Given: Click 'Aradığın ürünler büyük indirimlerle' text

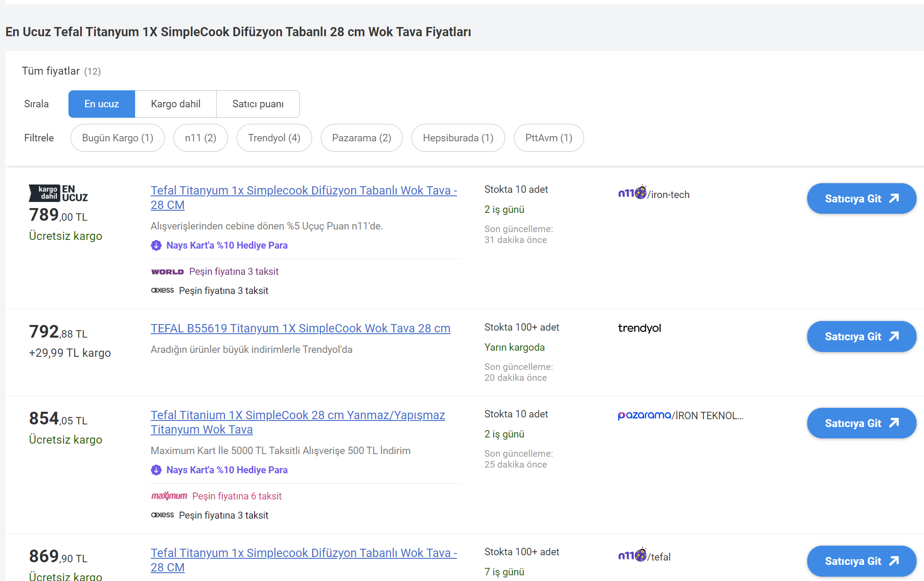Looking at the screenshot, I should pos(251,349).
